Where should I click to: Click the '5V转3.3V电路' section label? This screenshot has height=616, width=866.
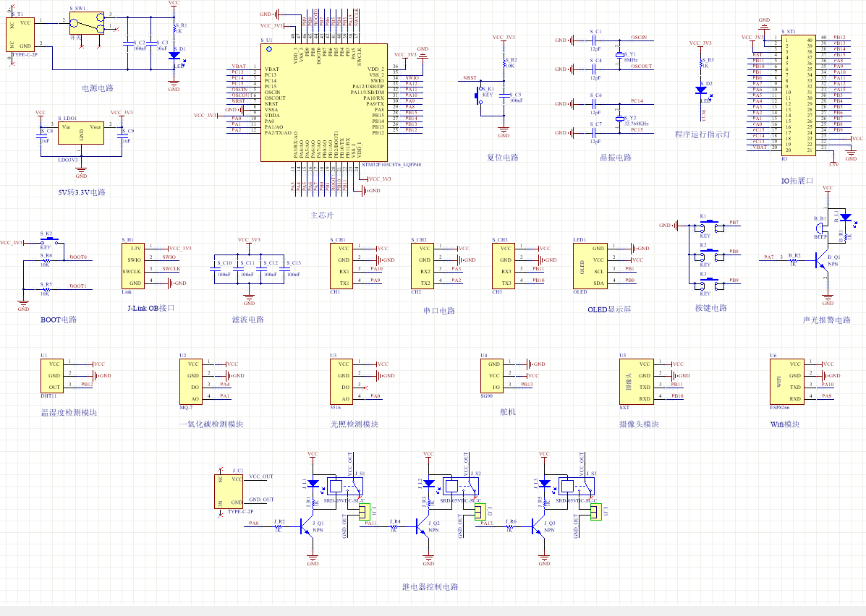pos(82,192)
